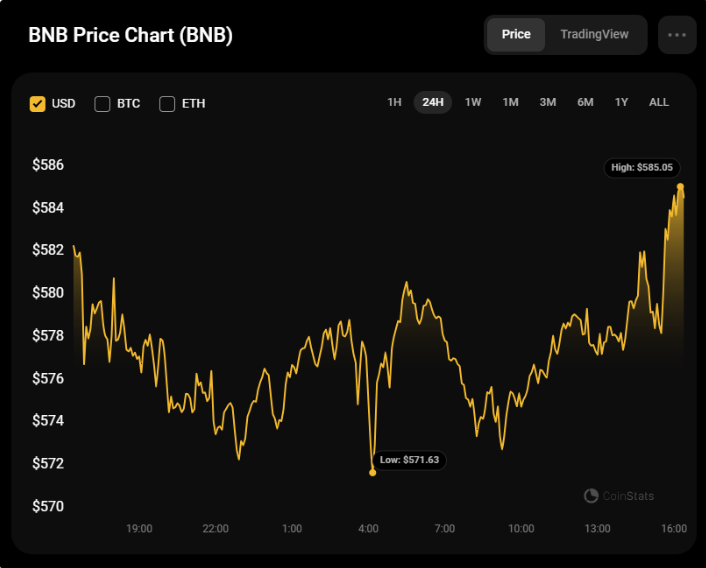The height and width of the screenshot is (568, 706).
Task: Click the 22:00 time axis label
Action: click(216, 528)
